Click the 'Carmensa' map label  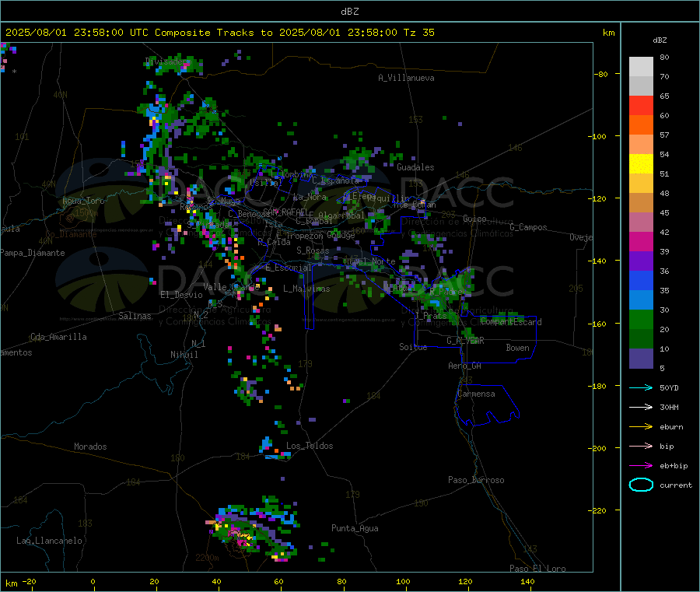(x=476, y=394)
